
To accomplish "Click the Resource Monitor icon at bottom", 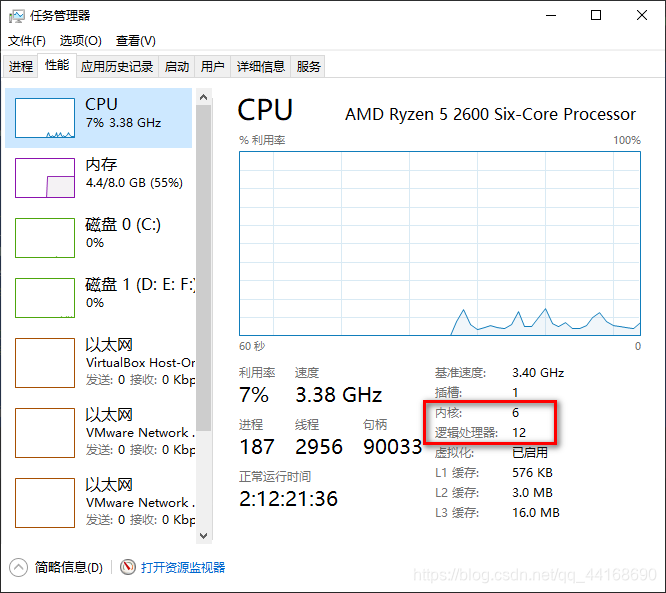I will [x=127, y=567].
